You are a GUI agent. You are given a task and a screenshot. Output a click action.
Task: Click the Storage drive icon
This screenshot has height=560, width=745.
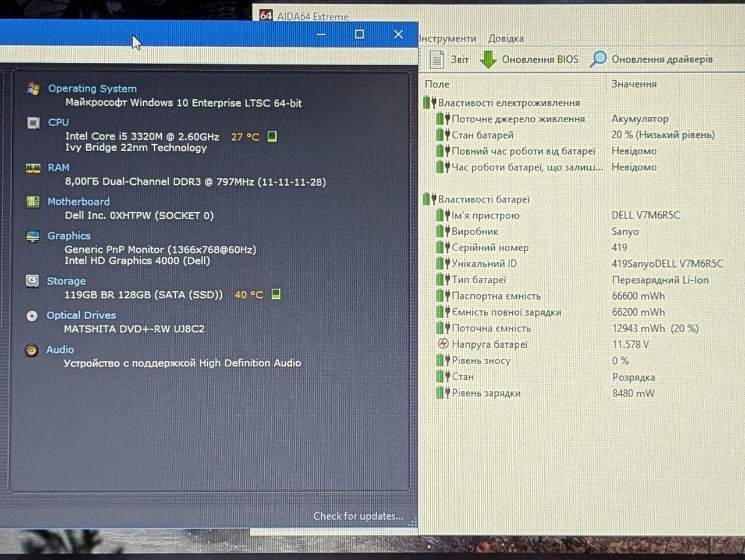[x=33, y=281]
